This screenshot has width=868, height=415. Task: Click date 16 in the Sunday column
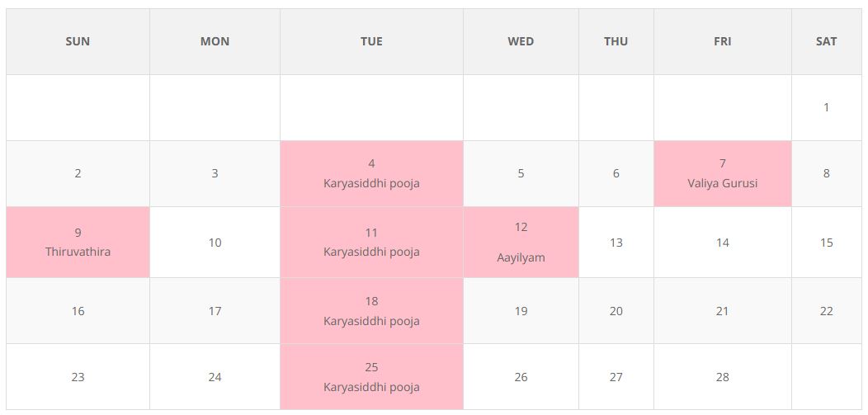(x=78, y=311)
